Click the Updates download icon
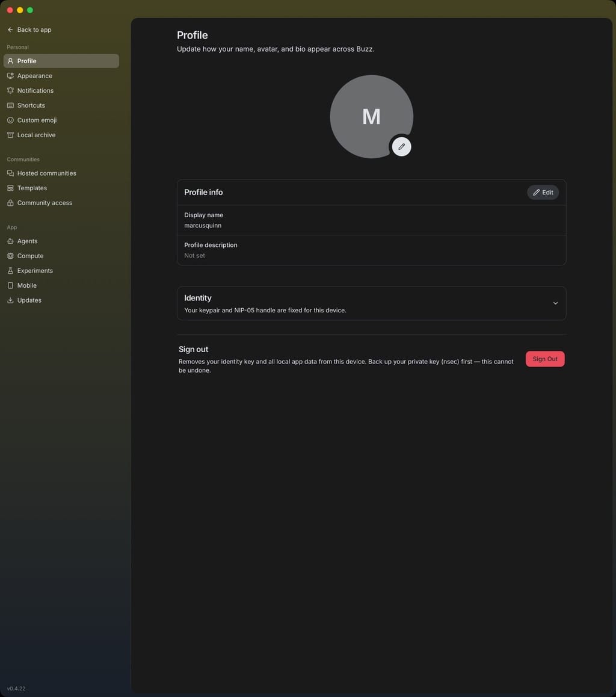This screenshot has height=697, width=616. 10,300
